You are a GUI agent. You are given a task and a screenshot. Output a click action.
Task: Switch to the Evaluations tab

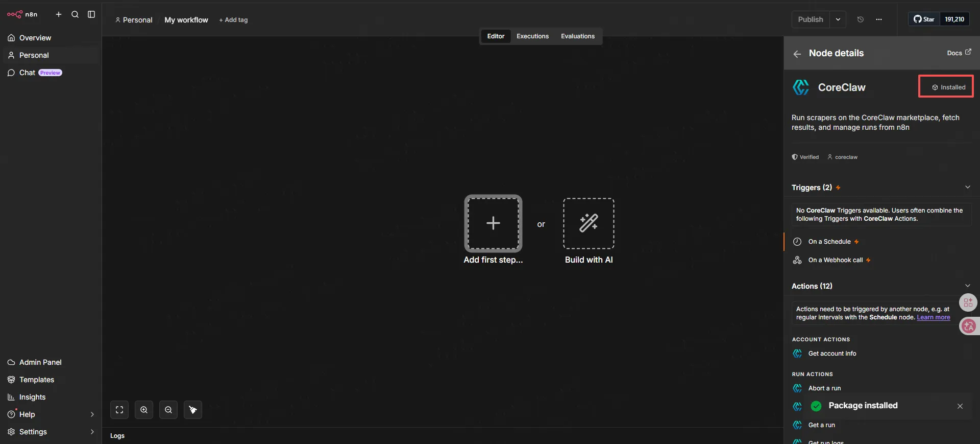coord(578,36)
